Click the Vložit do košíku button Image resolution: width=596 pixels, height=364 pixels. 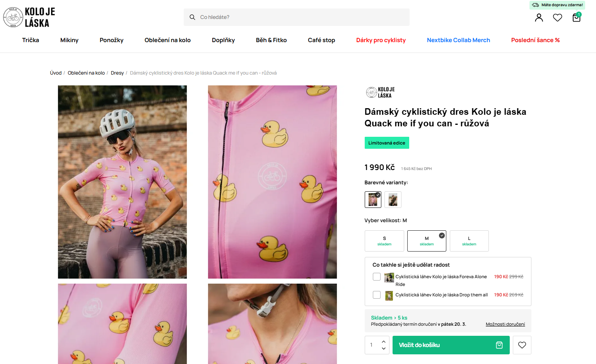tap(451, 345)
